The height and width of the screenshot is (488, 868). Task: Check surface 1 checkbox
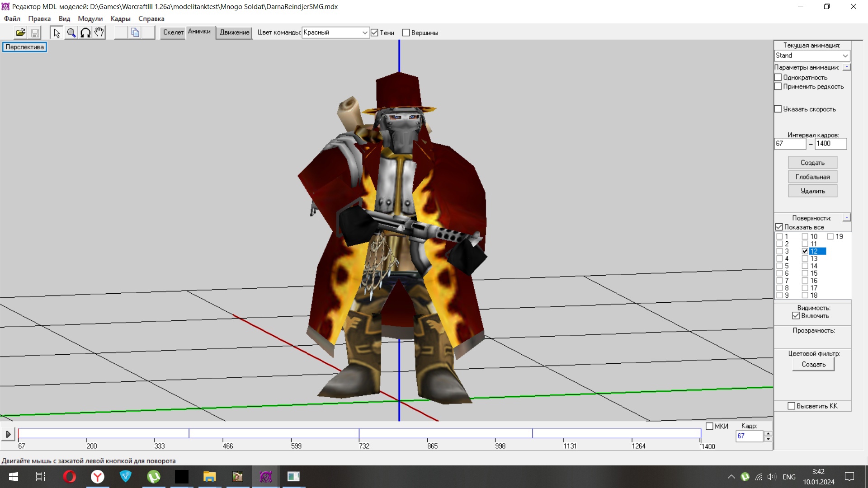point(779,236)
